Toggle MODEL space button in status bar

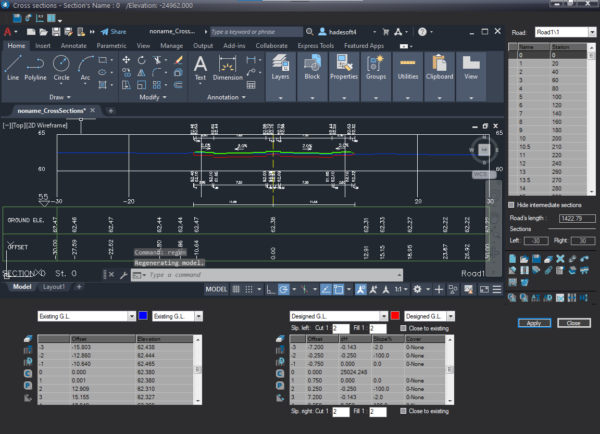tap(216, 289)
